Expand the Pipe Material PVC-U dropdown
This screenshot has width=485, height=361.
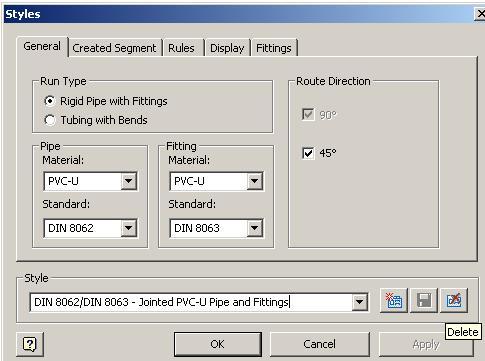[x=129, y=181]
